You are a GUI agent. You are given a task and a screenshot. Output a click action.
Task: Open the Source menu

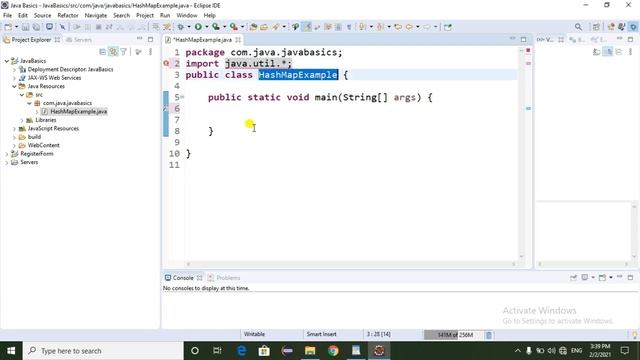(42, 15)
